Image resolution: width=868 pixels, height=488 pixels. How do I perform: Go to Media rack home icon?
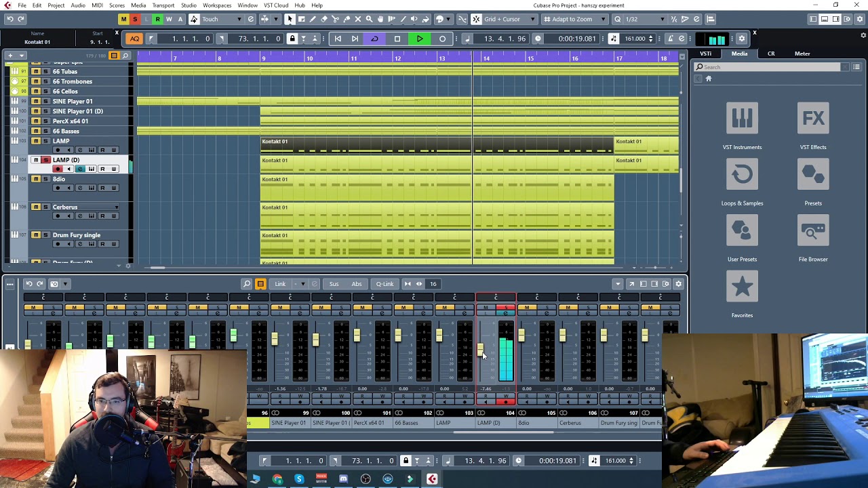click(x=709, y=79)
